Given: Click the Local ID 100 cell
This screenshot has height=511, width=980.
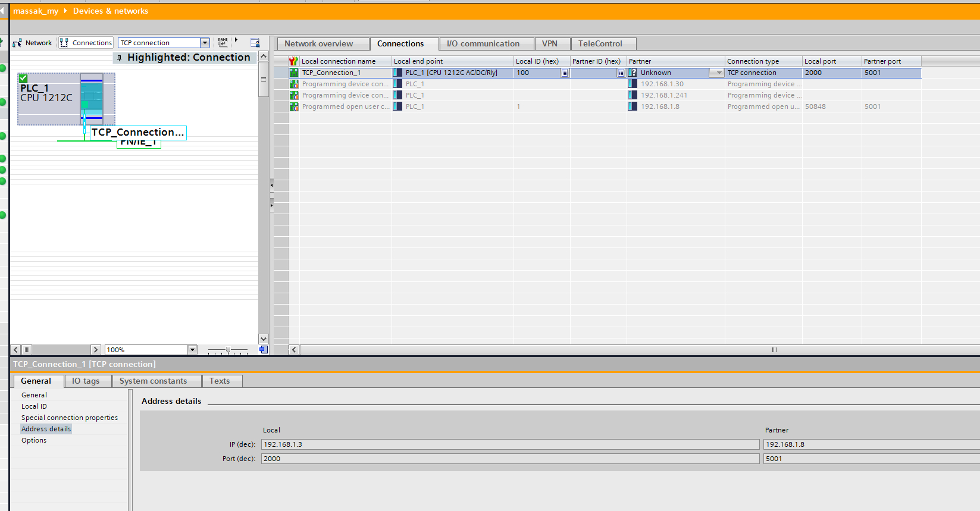Looking at the screenshot, I should point(537,73).
